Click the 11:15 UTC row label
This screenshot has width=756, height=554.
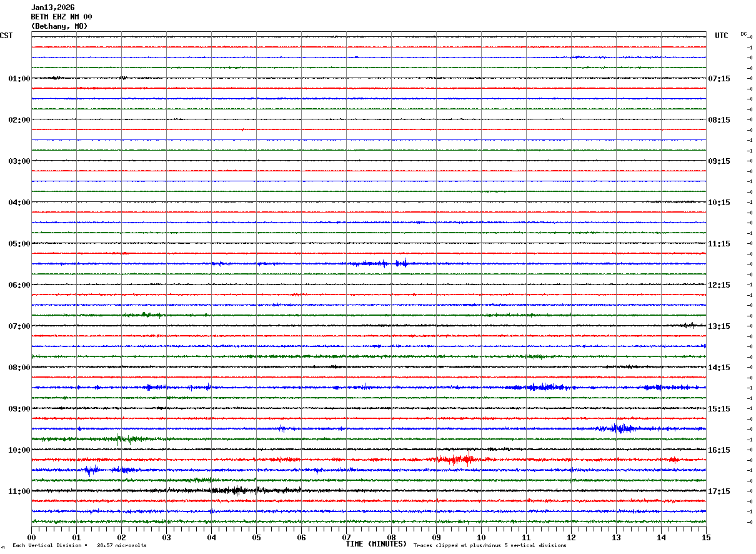[x=719, y=244]
